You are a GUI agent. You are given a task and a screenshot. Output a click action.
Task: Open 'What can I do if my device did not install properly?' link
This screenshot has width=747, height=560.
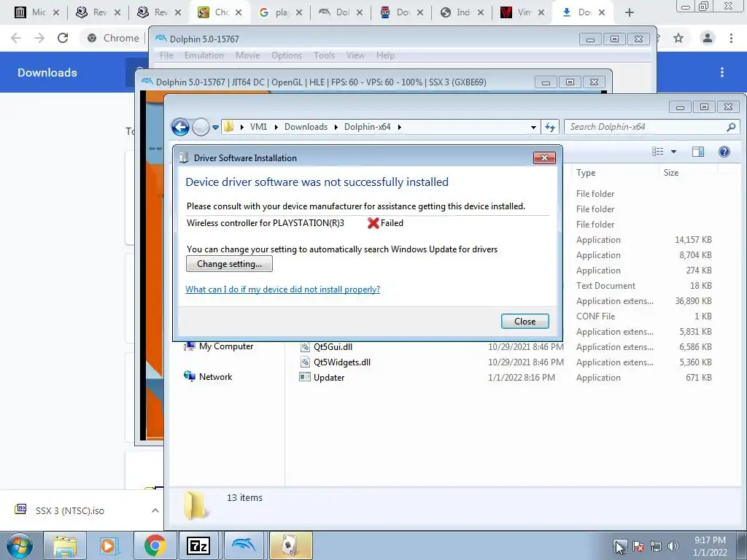tap(282, 289)
